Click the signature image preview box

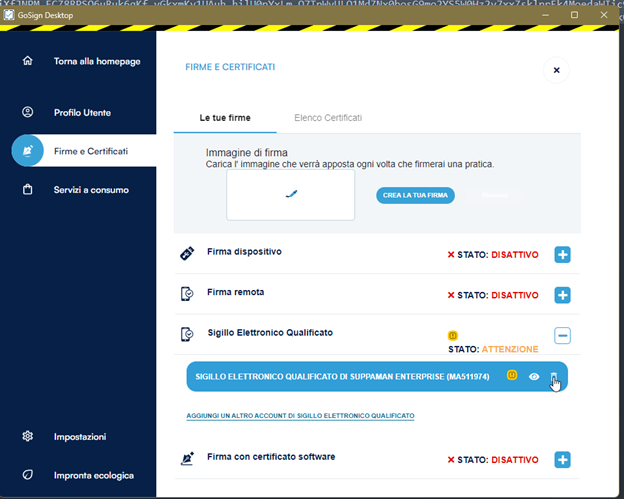coord(290,195)
